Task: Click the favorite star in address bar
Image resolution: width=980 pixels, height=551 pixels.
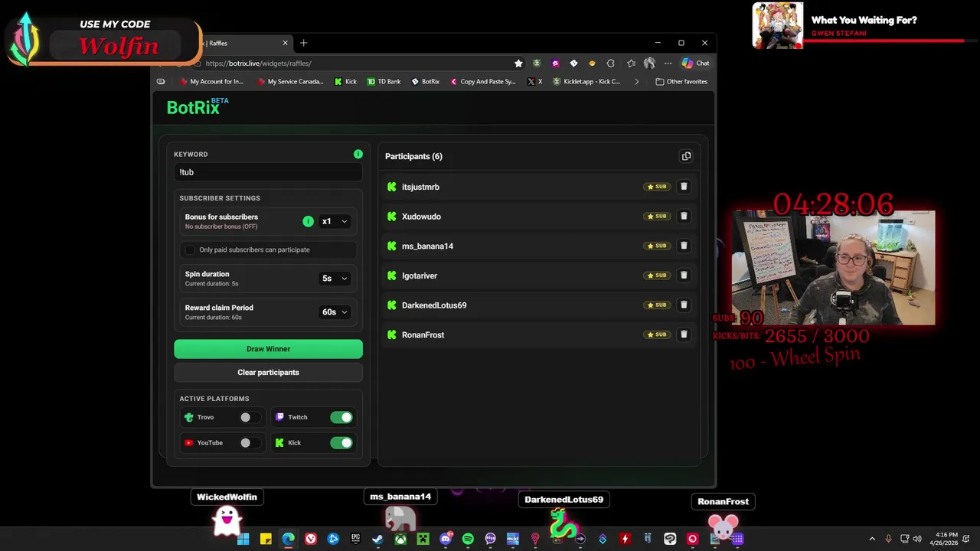Action: pos(518,64)
